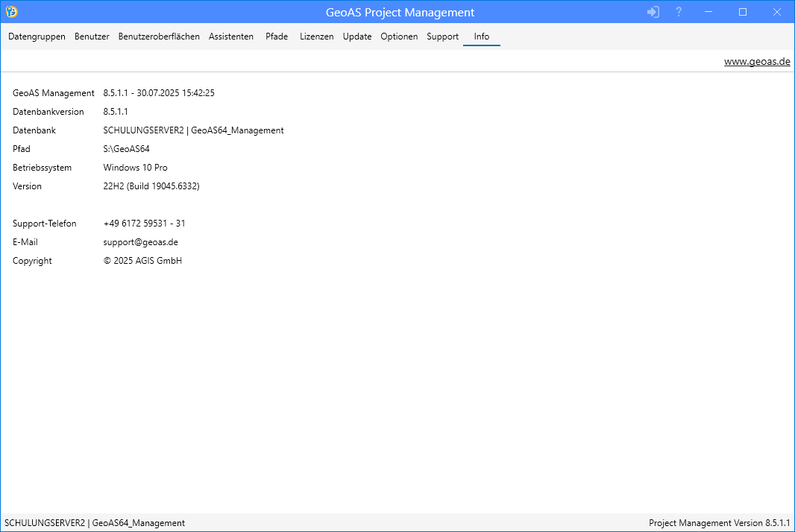
Task: Click Project Management Version text in status bar
Action: click(x=719, y=523)
